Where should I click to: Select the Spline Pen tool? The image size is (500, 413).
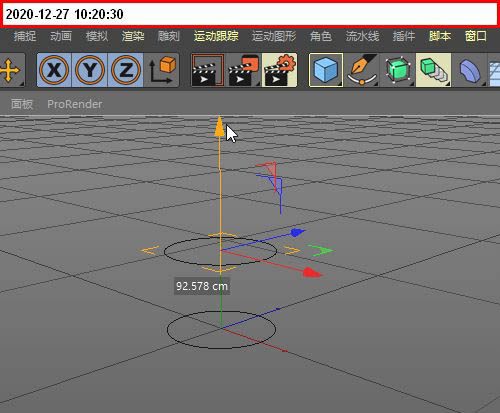362,70
